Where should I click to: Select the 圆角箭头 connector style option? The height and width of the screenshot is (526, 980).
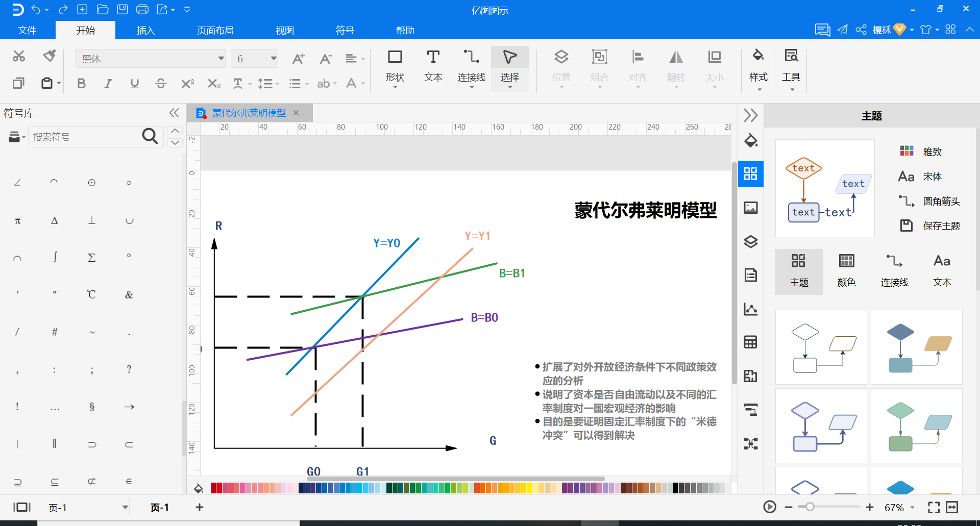pos(930,201)
